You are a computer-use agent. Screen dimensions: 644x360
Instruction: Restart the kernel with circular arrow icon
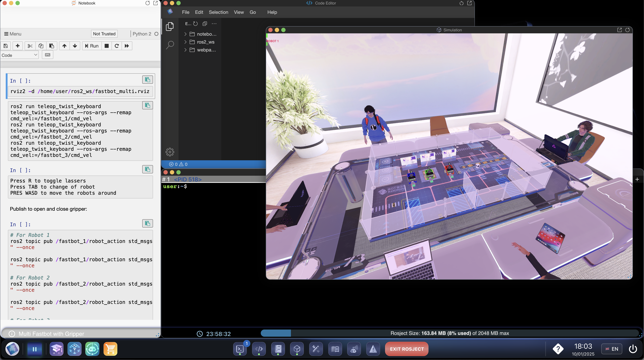[117, 46]
